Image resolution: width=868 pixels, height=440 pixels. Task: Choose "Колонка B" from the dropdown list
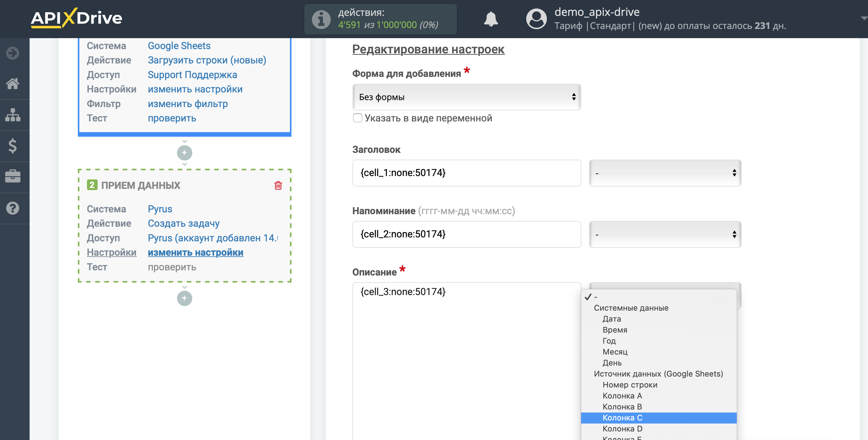click(622, 407)
